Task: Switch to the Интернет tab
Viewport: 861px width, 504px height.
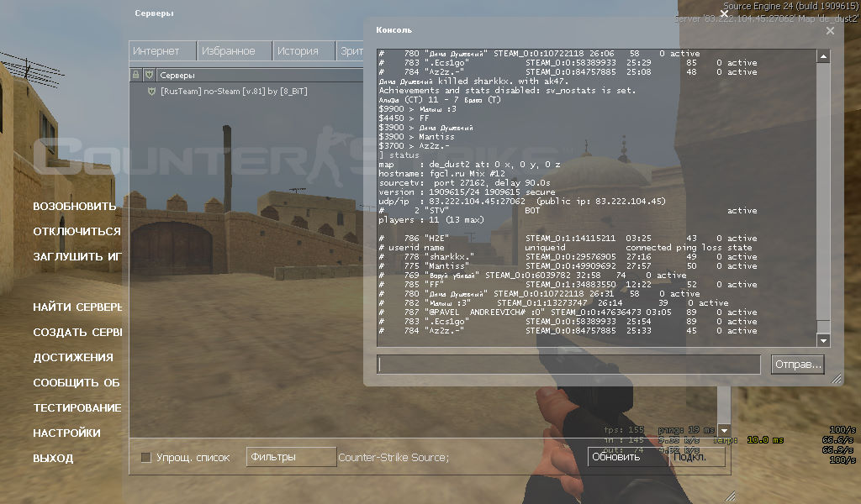Action: click(162, 51)
